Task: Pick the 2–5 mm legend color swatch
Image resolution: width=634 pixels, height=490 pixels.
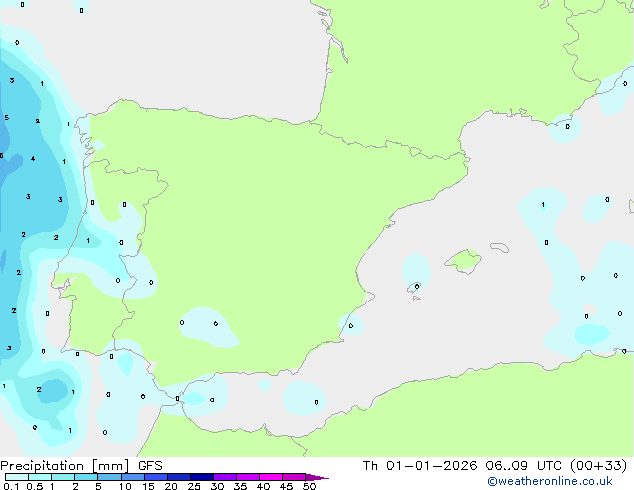Action: [86, 477]
